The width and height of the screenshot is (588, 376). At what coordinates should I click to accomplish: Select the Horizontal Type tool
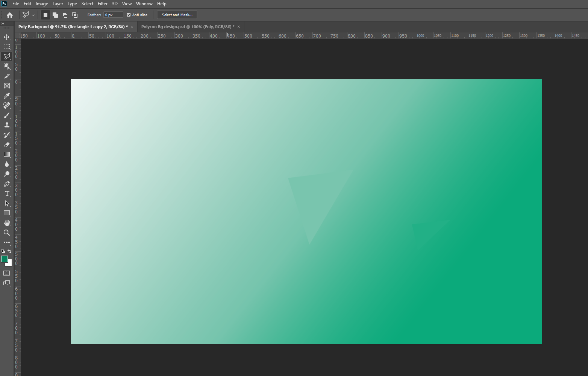(7, 193)
